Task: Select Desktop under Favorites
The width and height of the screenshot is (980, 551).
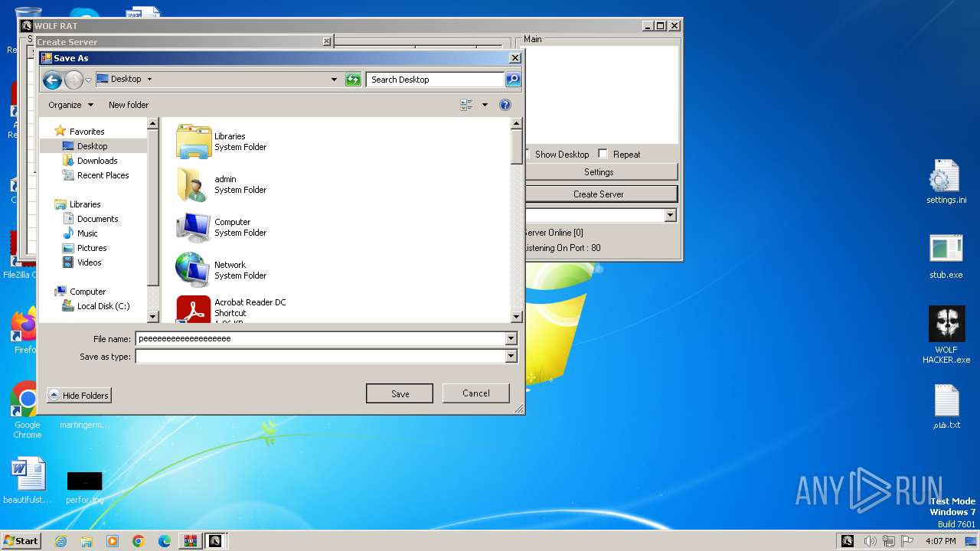Action: (92, 146)
